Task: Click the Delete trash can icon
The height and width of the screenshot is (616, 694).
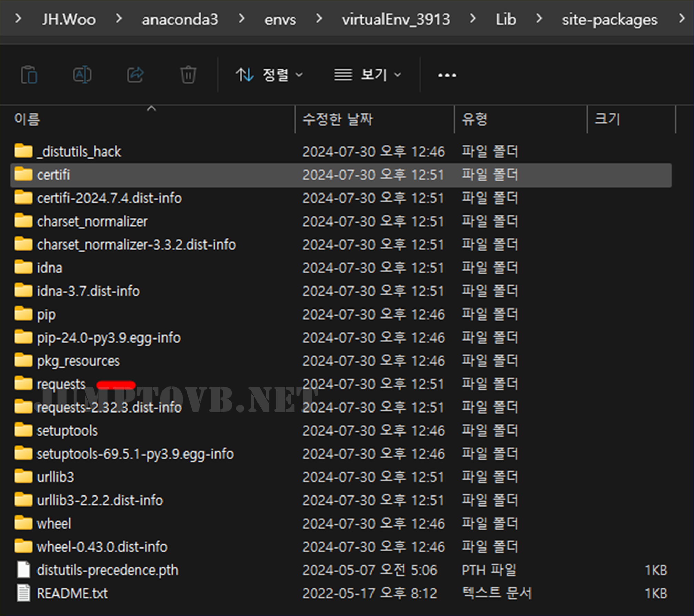Action: pyautogui.click(x=188, y=75)
